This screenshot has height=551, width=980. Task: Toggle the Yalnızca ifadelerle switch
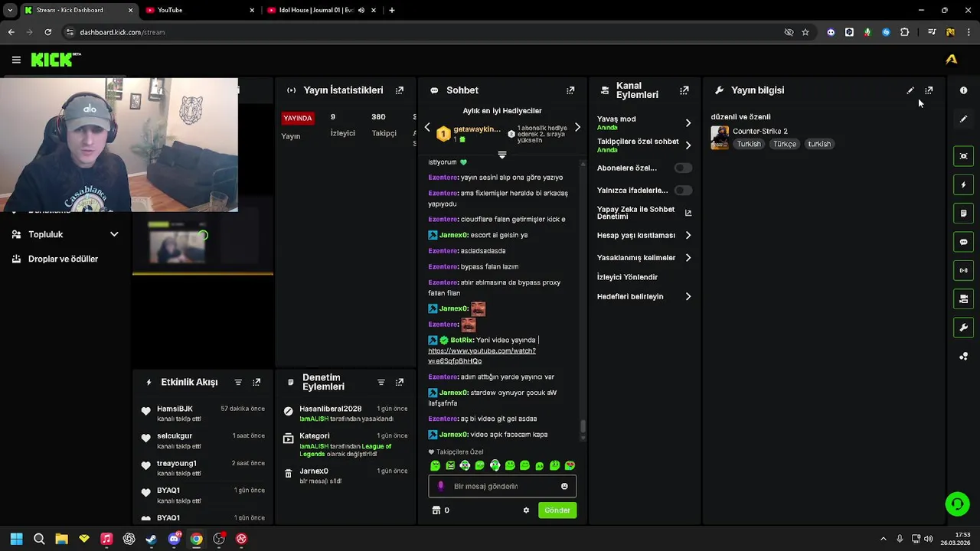683,190
